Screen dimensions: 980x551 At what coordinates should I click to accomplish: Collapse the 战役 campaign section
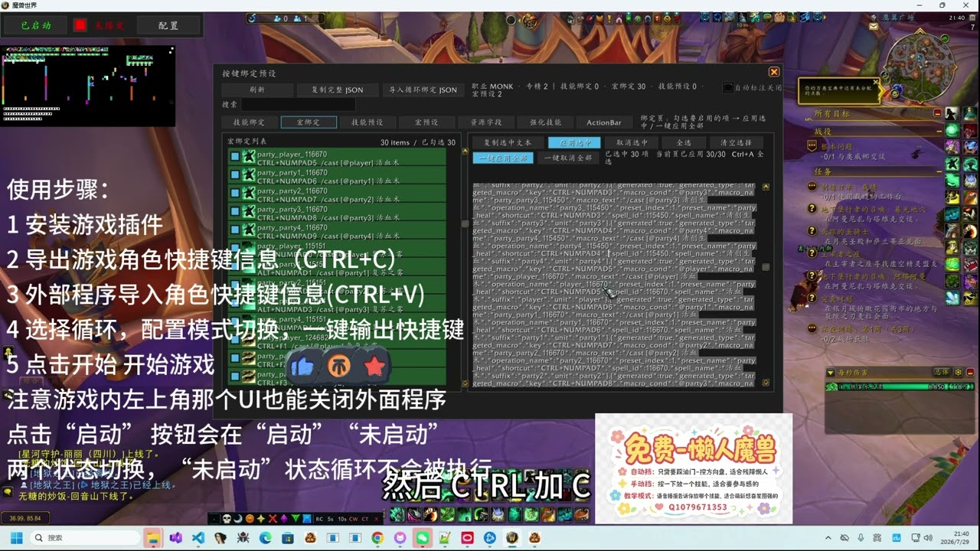[938, 132]
